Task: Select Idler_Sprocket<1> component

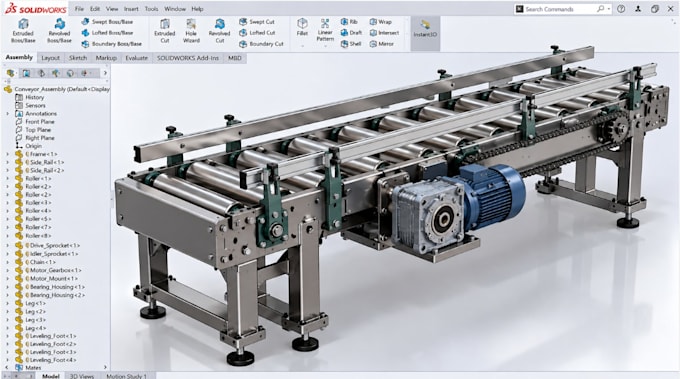Action: click(x=47, y=254)
